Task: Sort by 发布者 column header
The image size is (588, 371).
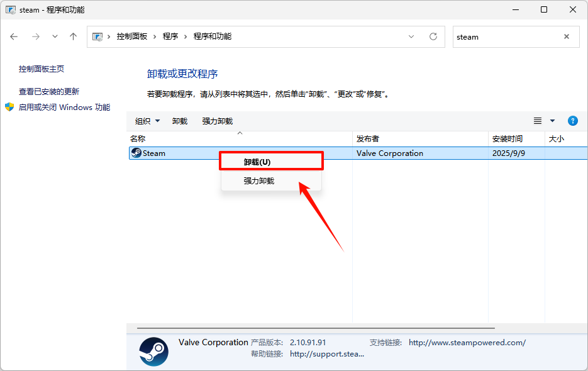Action: click(x=420, y=139)
